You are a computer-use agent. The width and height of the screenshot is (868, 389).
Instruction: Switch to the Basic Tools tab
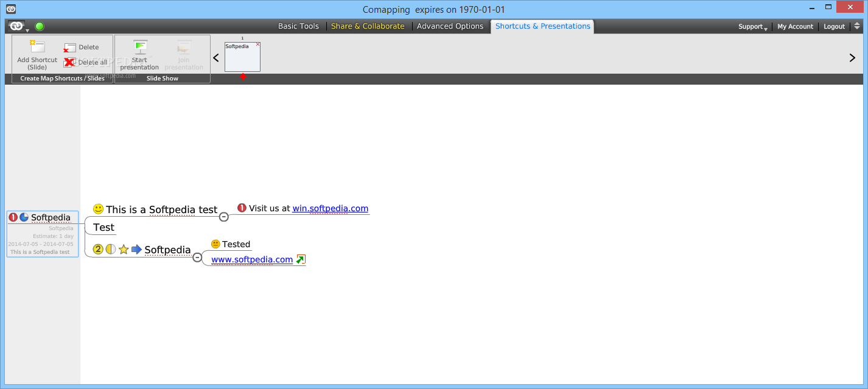298,26
